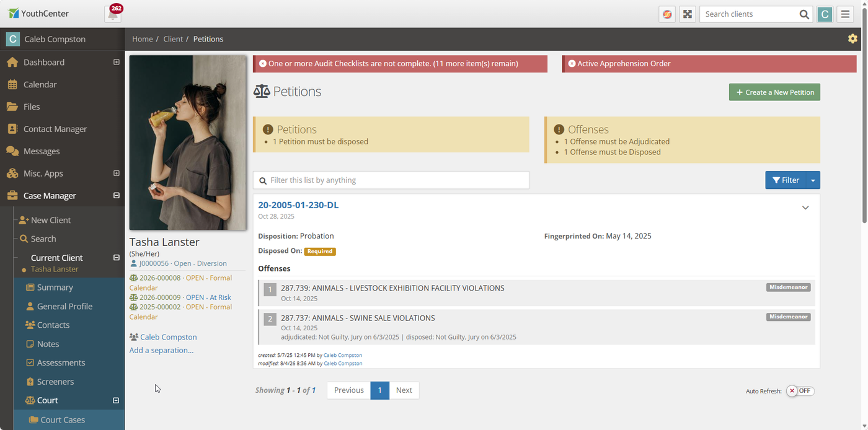This screenshot has height=430, width=868.
Task: Open the Messages menu label
Action: point(42,151)
